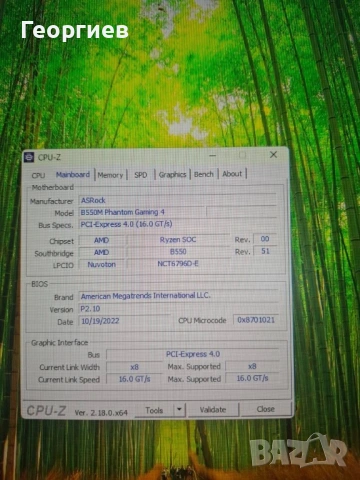Click the Model field B550M Phantom Gaming 4
The image size is (360, 480).
(x=142, y=212)
